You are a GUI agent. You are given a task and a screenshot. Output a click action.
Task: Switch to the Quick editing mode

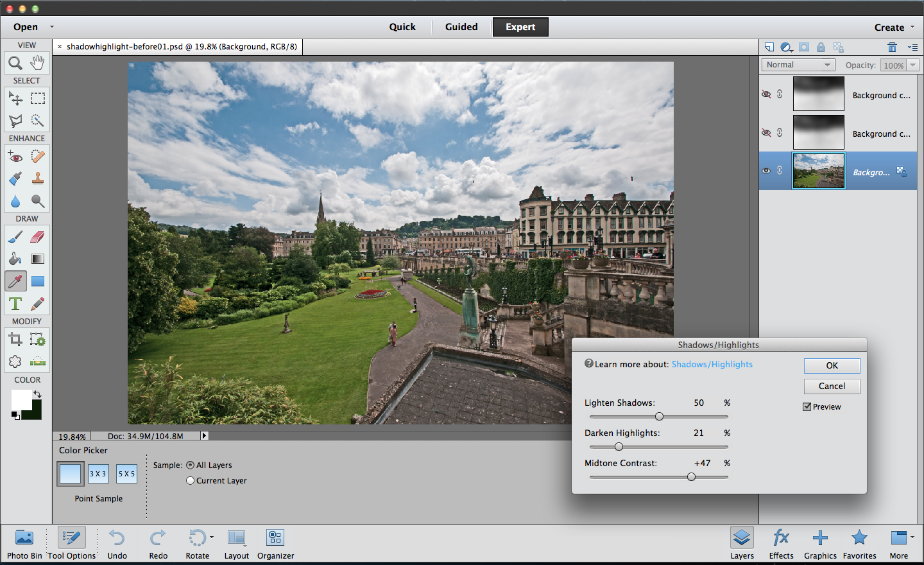click(402, 27)
